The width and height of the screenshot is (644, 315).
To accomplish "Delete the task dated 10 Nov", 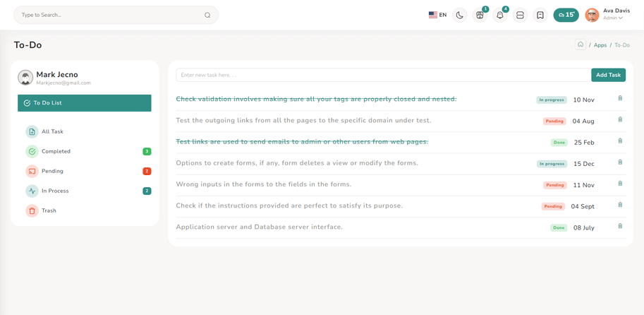I will pos(620,99).
